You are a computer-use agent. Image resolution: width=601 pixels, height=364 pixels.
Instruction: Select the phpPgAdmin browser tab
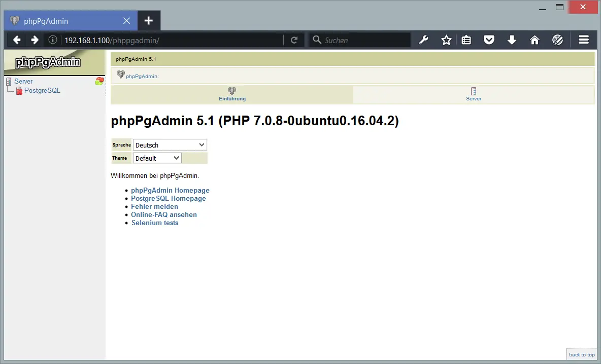(71, 21)
